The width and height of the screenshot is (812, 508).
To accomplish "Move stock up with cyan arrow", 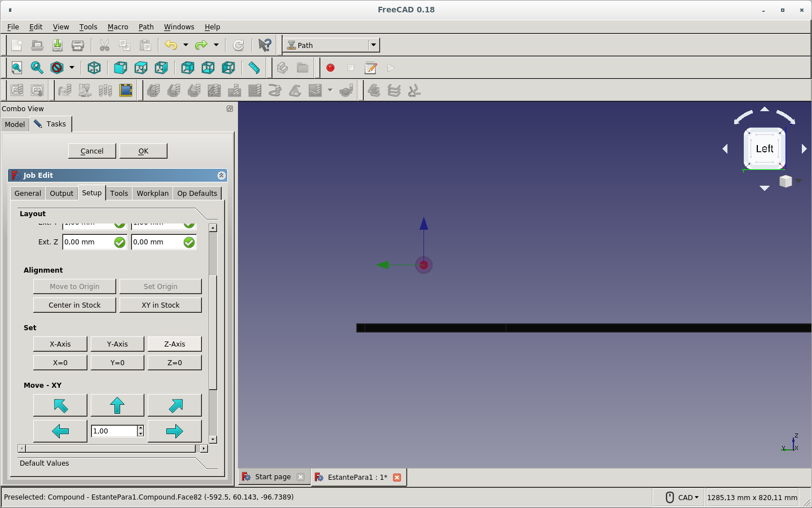I will point(117,405).
